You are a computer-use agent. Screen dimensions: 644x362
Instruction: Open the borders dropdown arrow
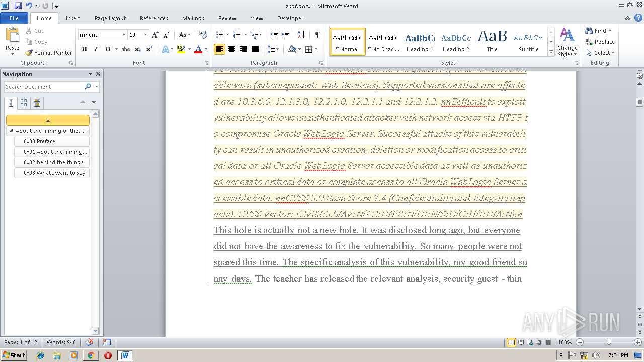[315, 49]
